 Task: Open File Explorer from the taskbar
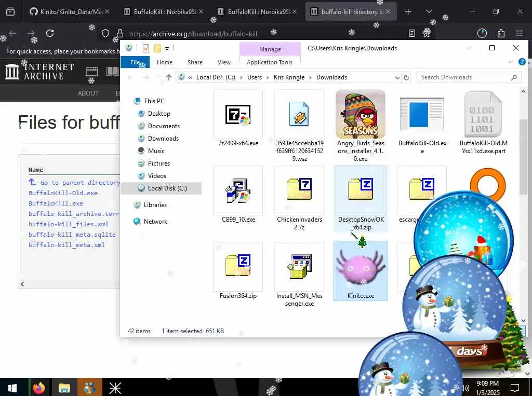pos(64,387)
